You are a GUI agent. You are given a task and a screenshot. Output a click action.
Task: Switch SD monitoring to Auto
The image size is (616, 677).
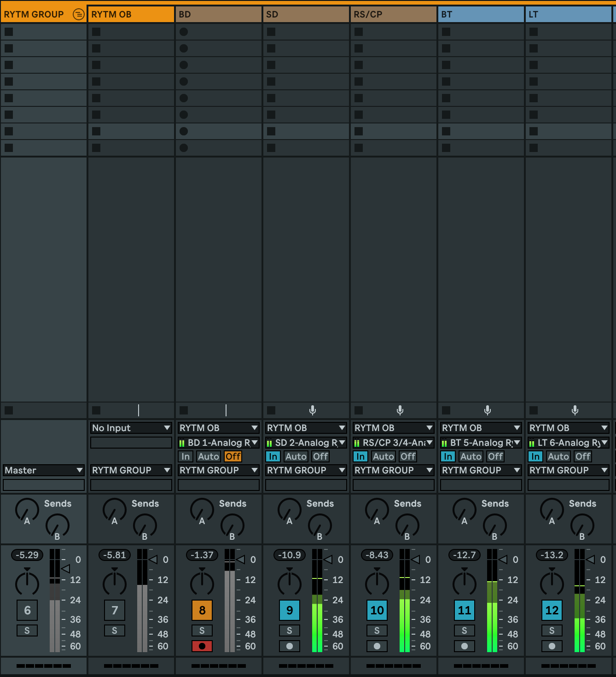click(296, 456)
